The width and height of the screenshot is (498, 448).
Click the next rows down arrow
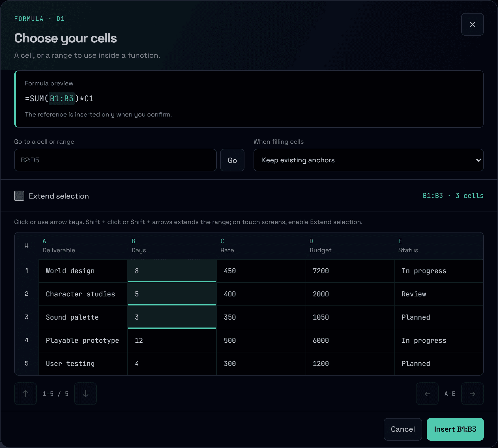tap(85, 394)
